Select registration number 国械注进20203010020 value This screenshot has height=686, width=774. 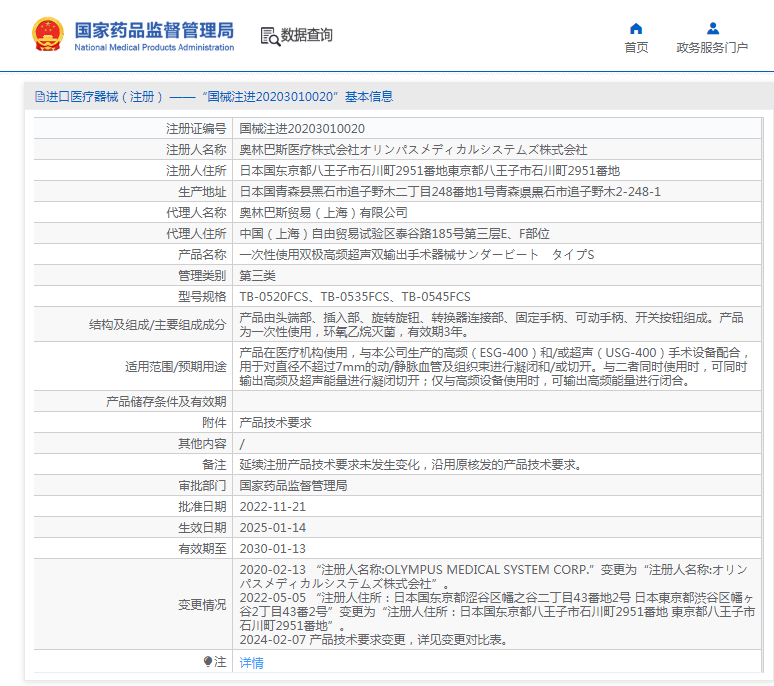coord(302,129)
